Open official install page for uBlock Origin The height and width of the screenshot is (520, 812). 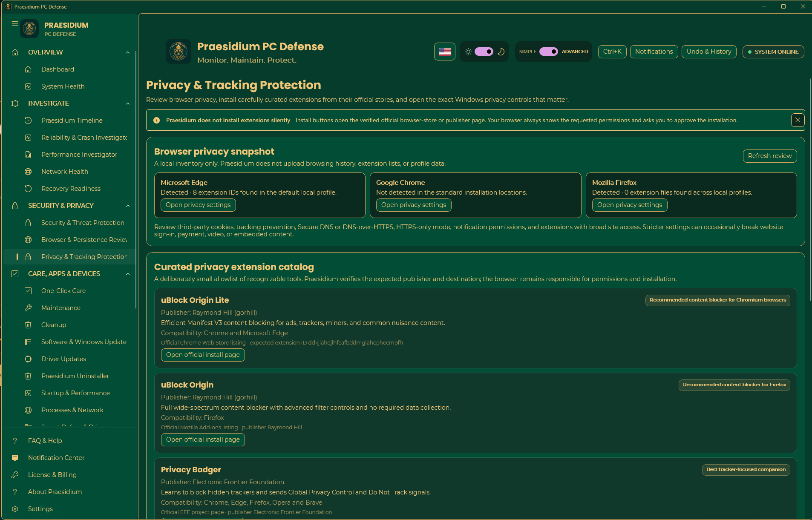[x=203, y=440]
